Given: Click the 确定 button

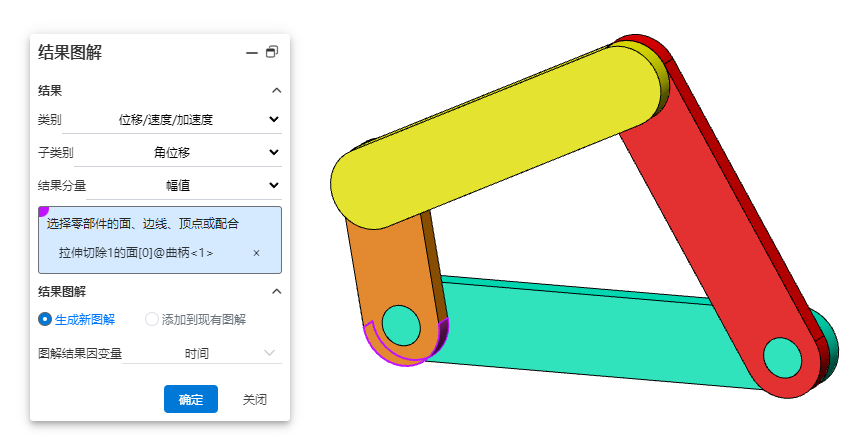Looking at the screenshot, I should coord(190,399).
